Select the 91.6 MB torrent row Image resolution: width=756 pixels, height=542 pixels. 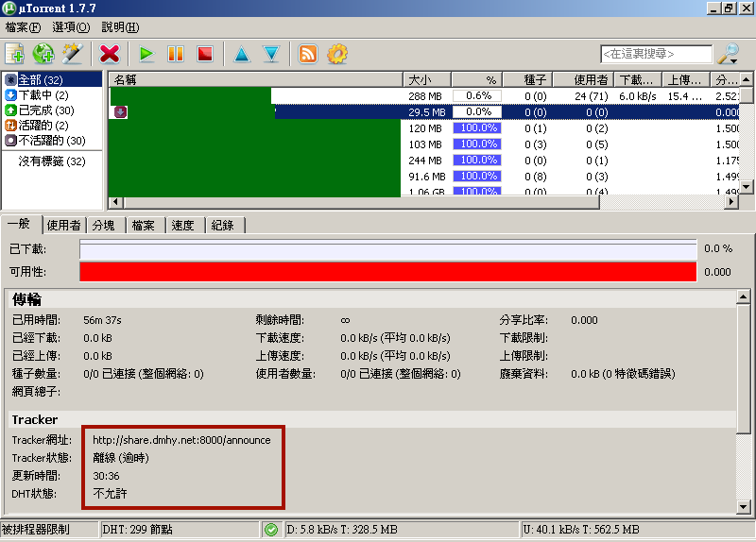[424, 177]
